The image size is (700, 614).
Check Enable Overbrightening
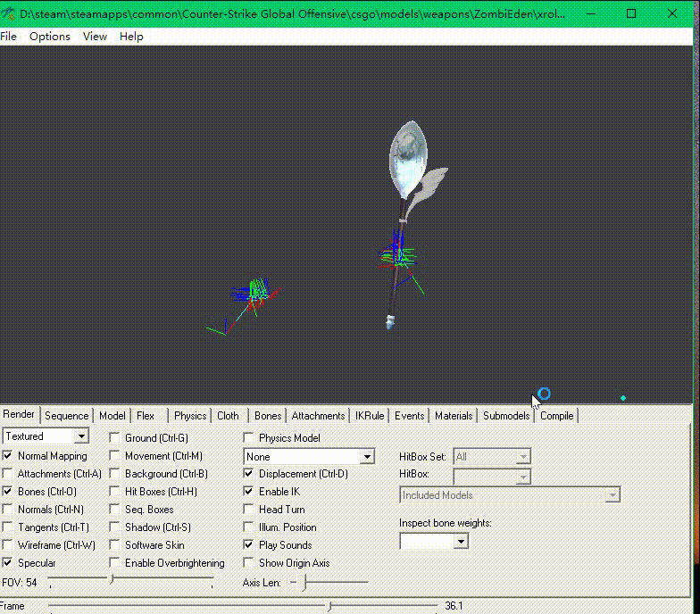pos(114,562)
